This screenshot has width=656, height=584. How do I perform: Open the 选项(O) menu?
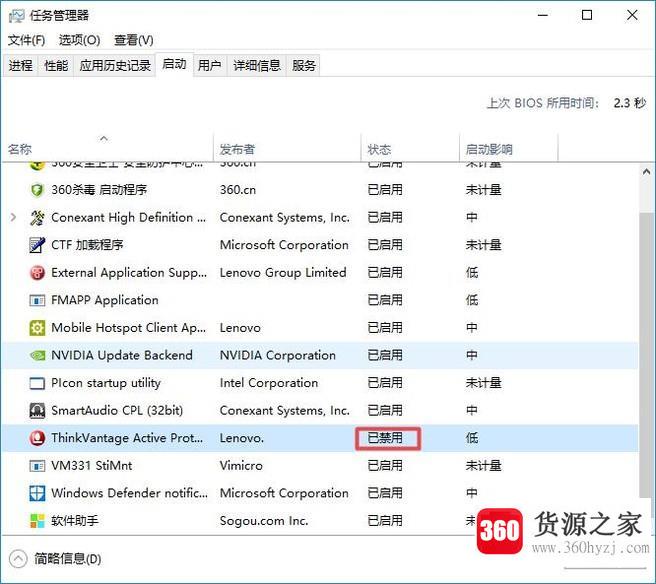(x=79, y=40)
